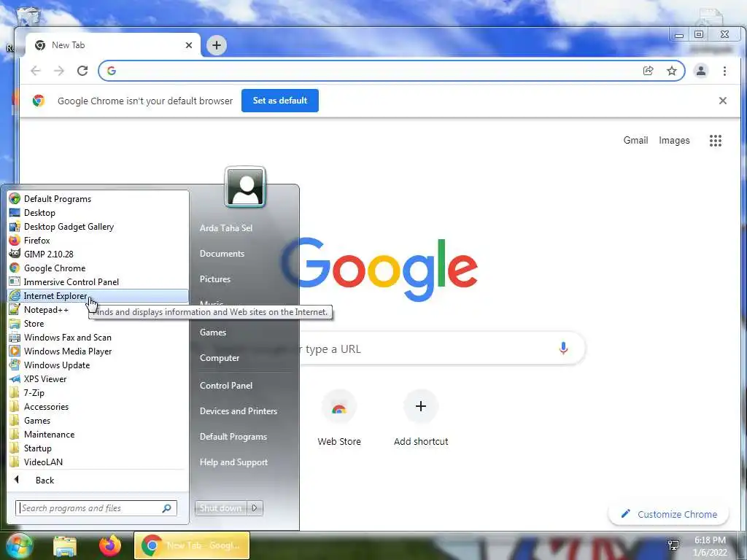The height and width of the screenshot is (560, 747).
Task: Close the New Tab tab
Action: point(189,45)
